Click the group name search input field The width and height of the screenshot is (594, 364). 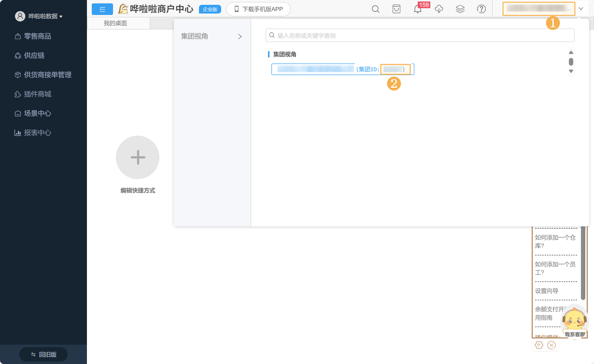click(420, 35)
